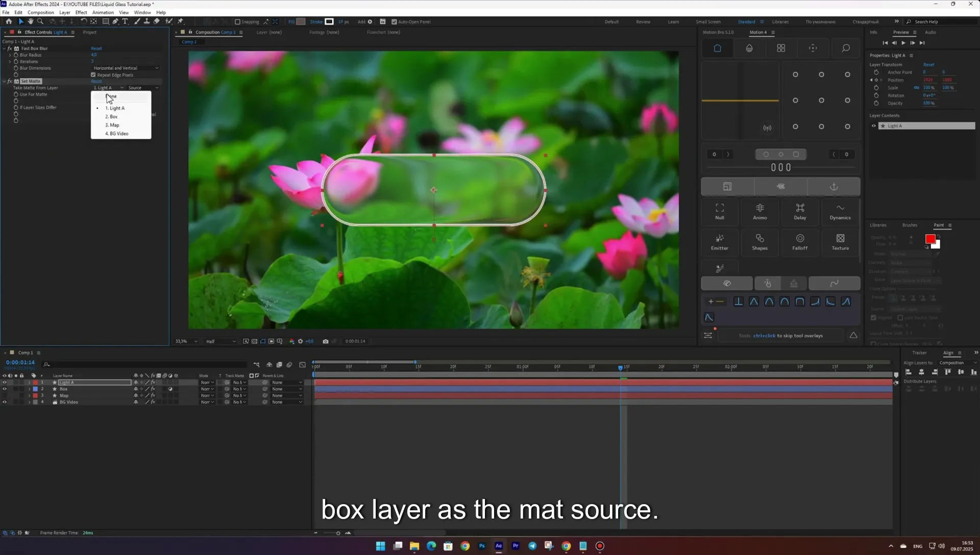980x555 pixels.
Task: Open After Effects from the Windows taskbar
Action: tap(499, 546)
